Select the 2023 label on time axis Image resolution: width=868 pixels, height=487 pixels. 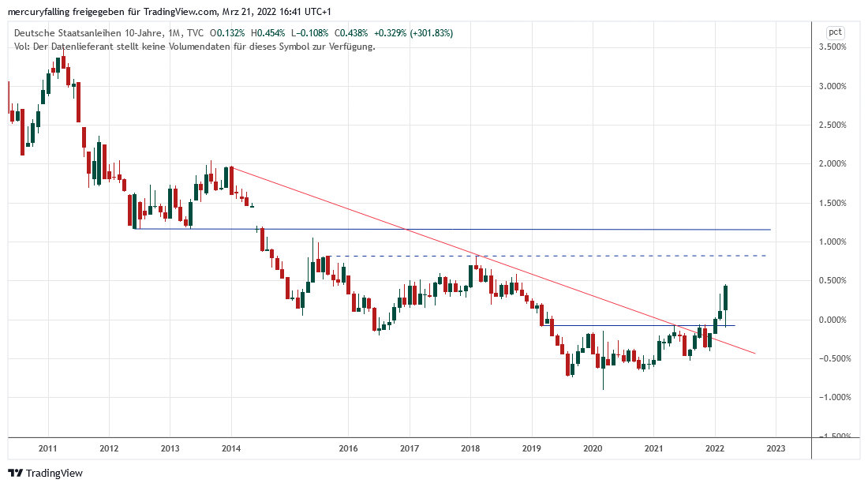coord(775,448)
